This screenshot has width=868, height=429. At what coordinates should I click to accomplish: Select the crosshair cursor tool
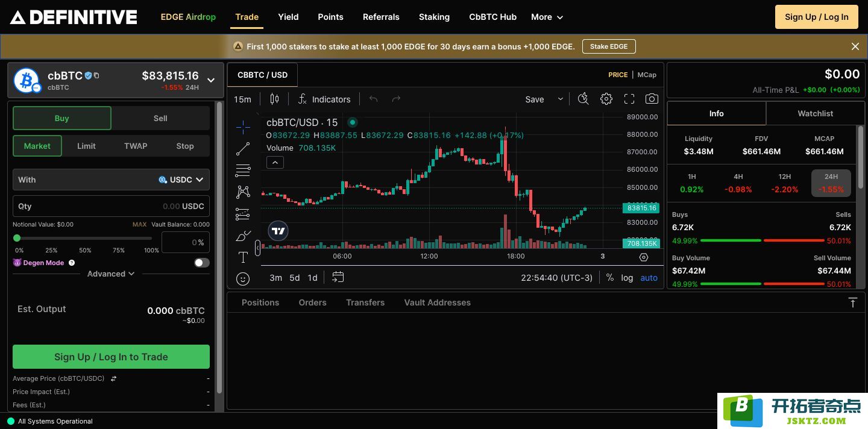(243, 126)
